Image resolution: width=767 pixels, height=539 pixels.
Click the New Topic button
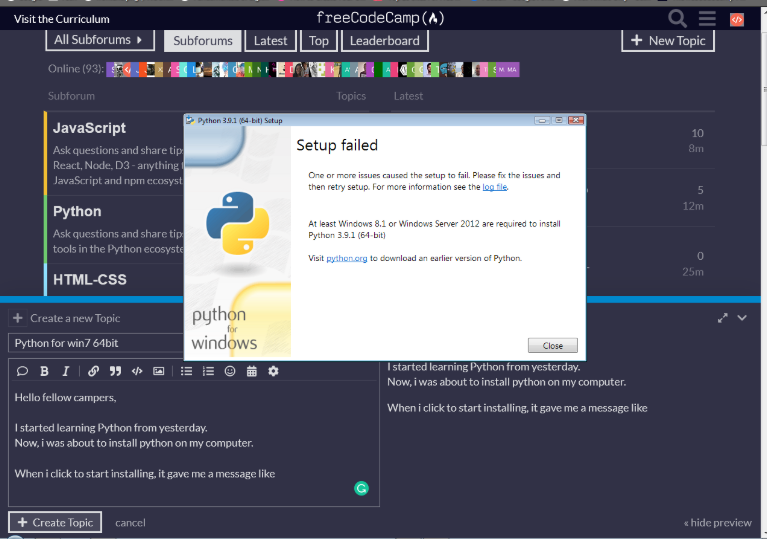[x=668, y=41]
